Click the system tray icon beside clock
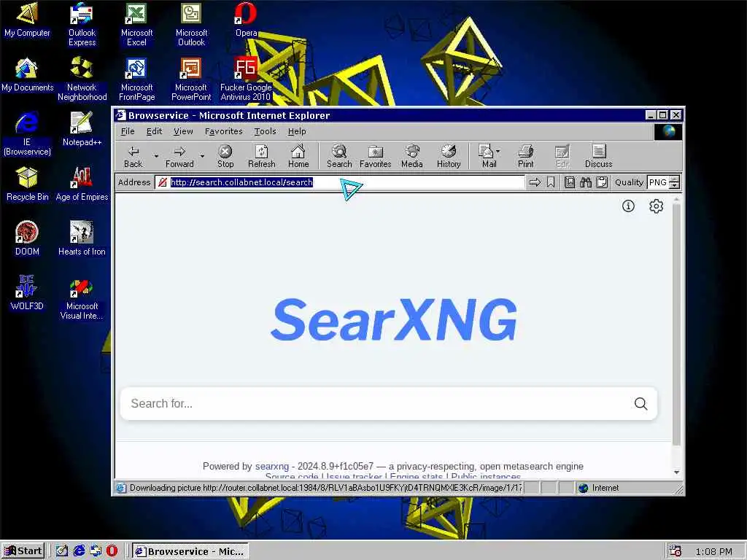Image resolution: width=747 pixels, height=560 pixels. pos(675,551)
